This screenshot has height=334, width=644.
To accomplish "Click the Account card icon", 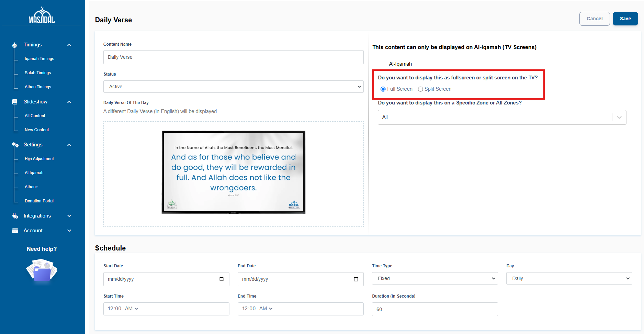I will point(15,231).
